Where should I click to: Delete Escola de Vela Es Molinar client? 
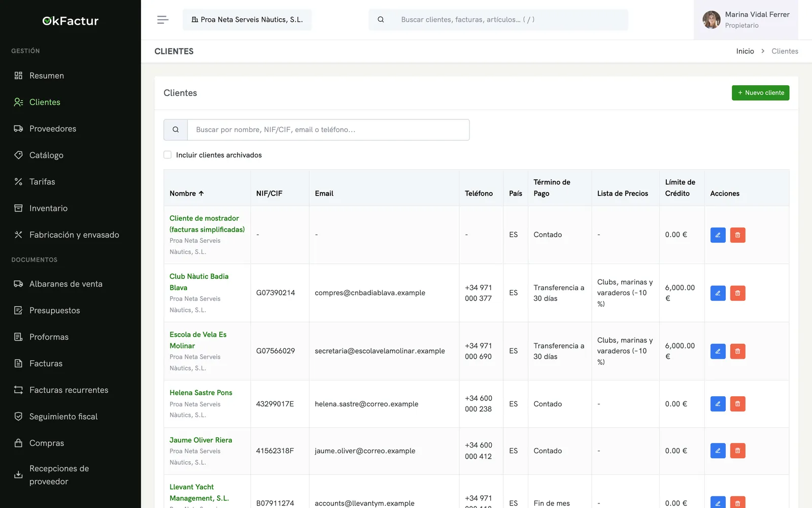(x=737, y=351)
